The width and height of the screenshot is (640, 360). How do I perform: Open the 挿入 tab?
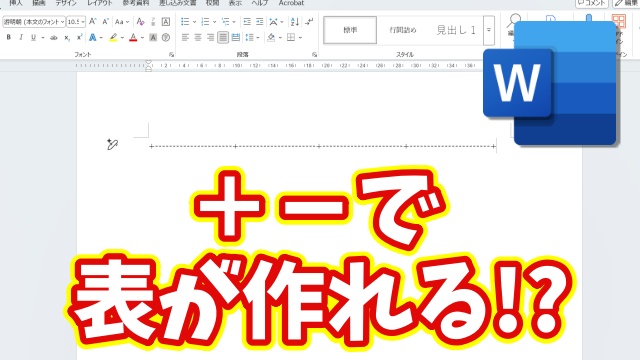(x=16, y=3)
